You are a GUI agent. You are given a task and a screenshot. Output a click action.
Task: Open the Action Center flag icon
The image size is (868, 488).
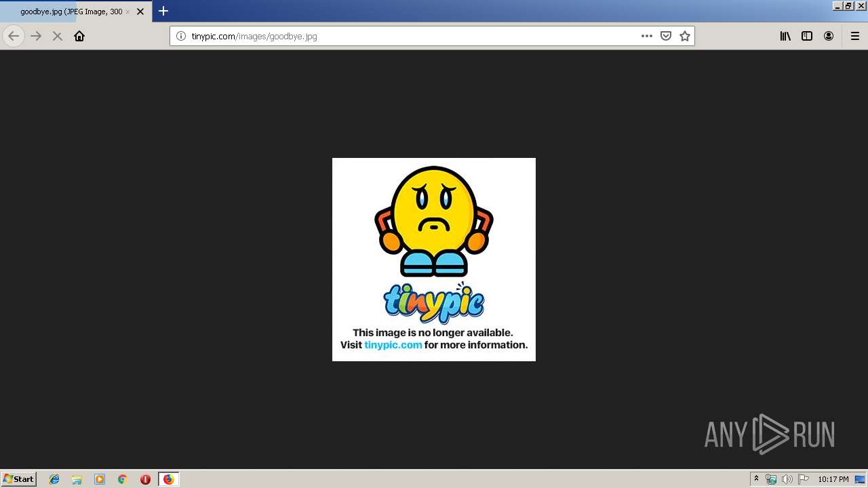point(804,479)
